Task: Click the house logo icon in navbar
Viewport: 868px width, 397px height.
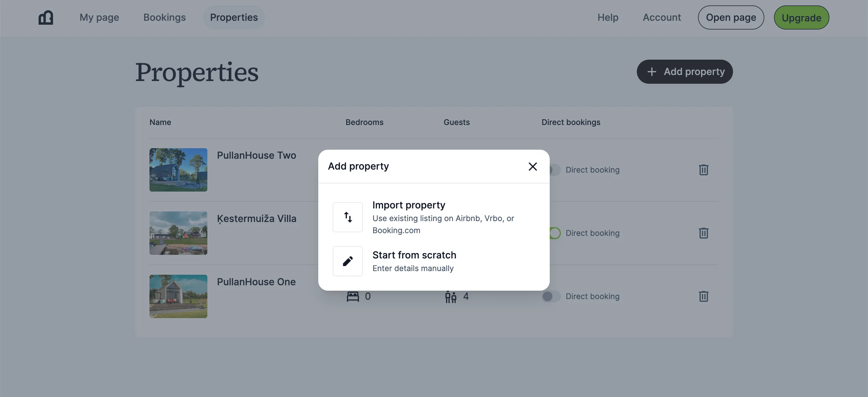Action: [x=46, y=17]
